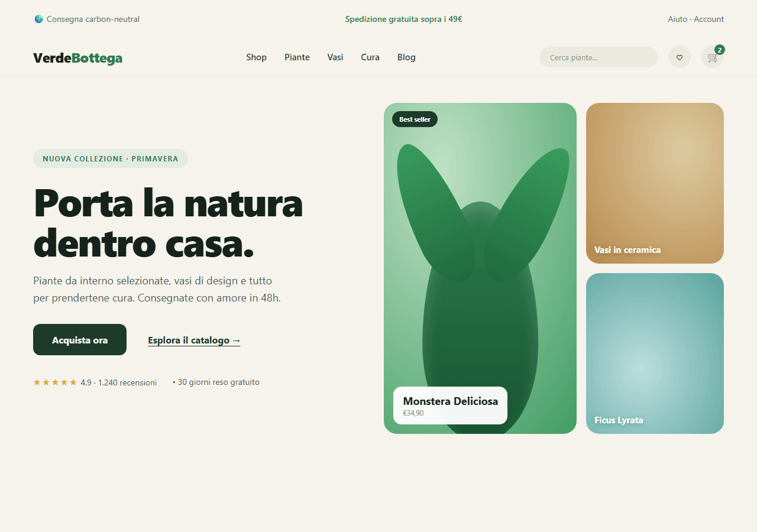Viewport: 757px width, 532px height.
Task: Click the Aiuto · Account link
Action: coord(696,19)
